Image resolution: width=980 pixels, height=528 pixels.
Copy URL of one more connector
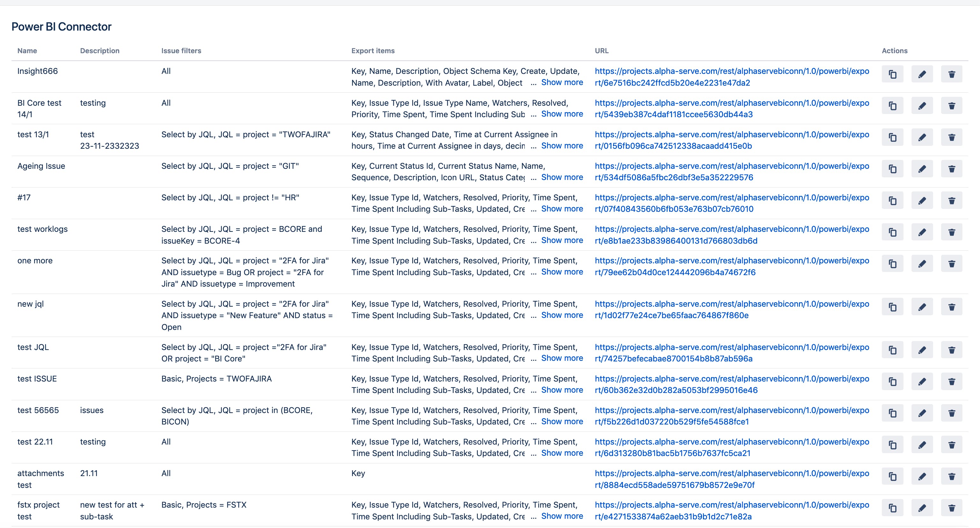pos(892,263)
